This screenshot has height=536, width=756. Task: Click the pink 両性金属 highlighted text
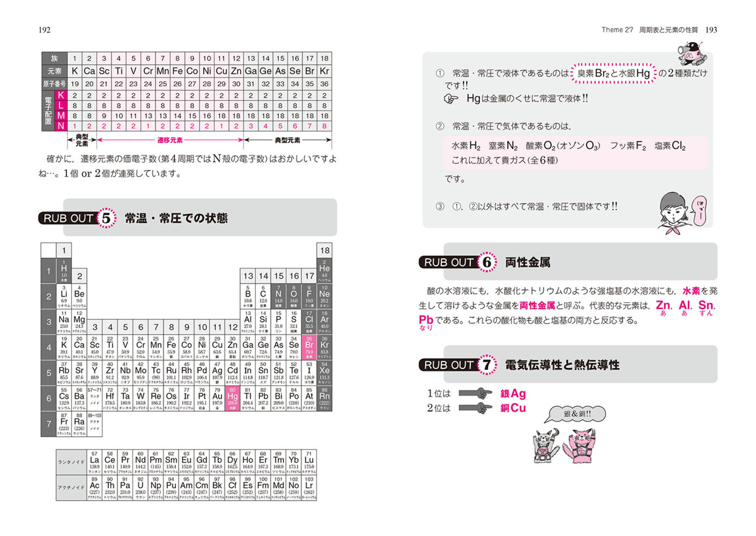point(537,305)
